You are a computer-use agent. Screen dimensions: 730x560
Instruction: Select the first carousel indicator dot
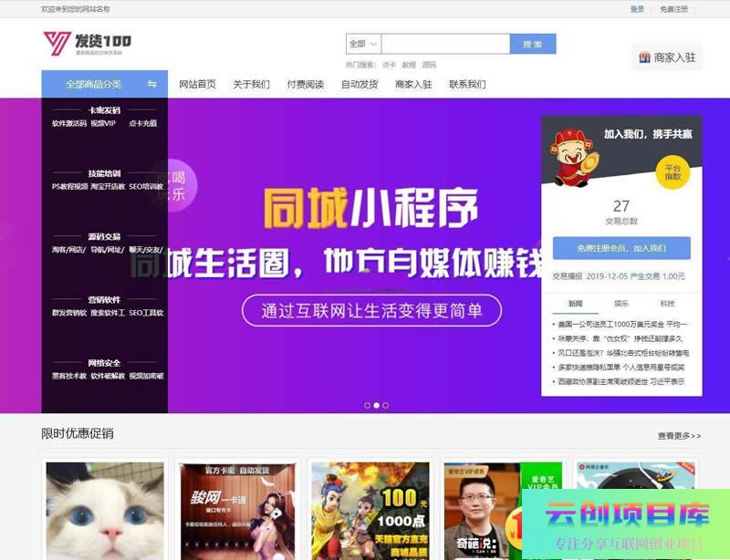click(x=367, y=405)
